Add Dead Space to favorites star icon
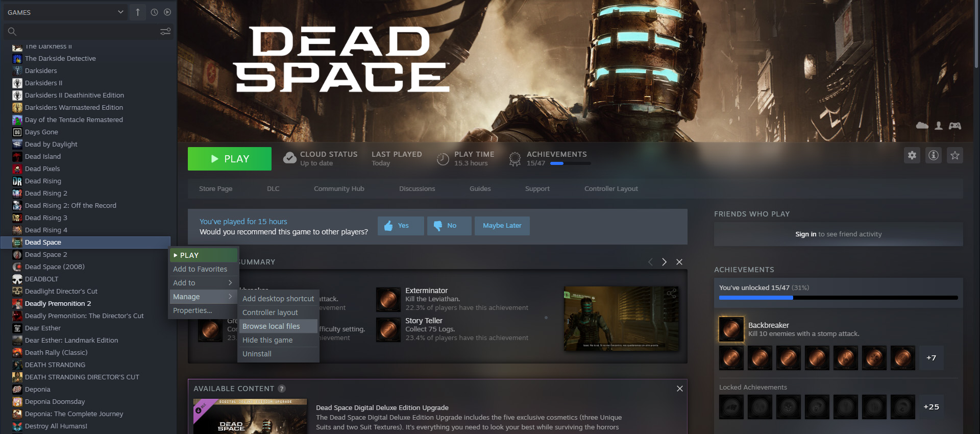980x434 pixels. (x=955, y=155)
